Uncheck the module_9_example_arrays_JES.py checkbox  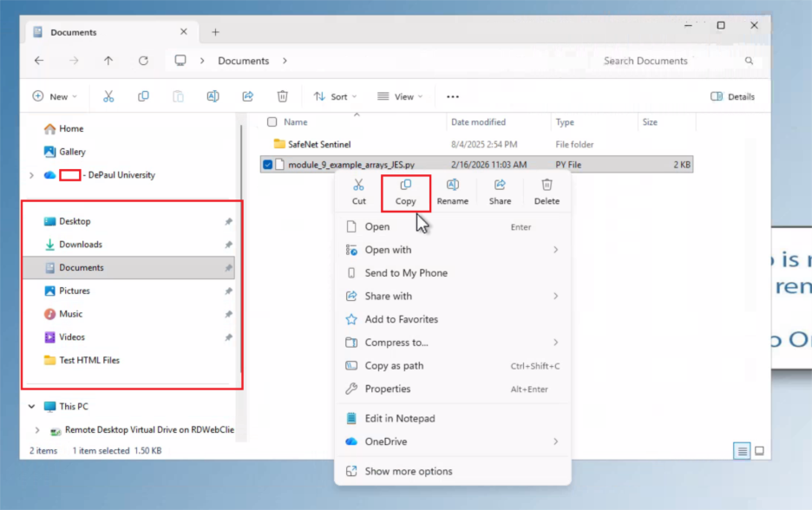coord(267,165)
